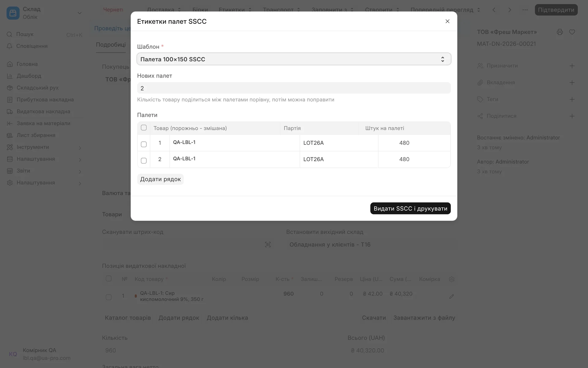Switch to the Подробиці tab

click(111, 45)
